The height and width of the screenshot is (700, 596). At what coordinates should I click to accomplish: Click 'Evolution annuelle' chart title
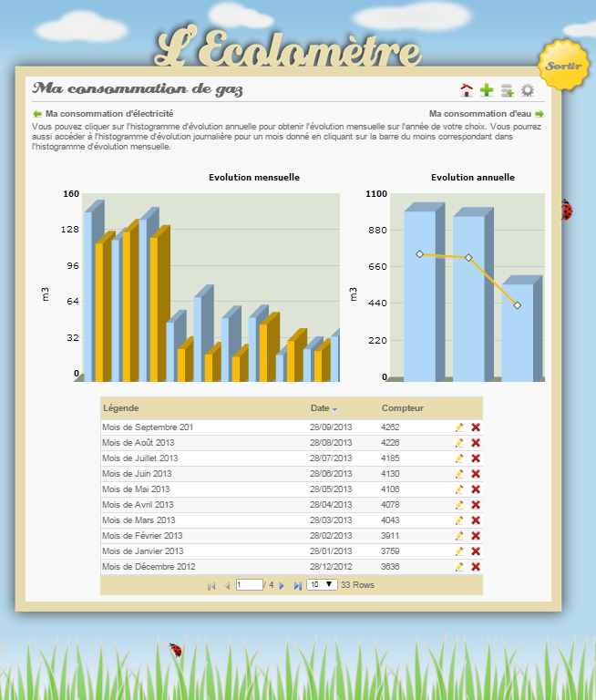click(x=473, y=177)
